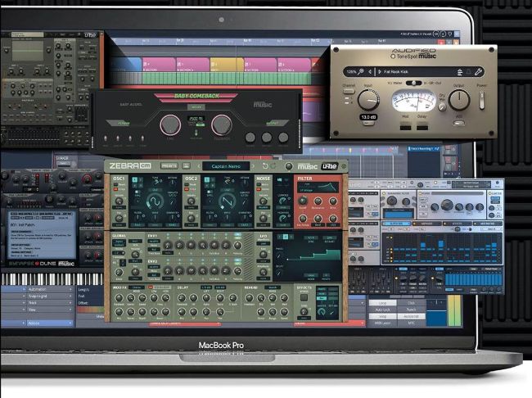Go to previous preset in ToneSpot
This screenshot has height=398, width=532.
point(370,71)
